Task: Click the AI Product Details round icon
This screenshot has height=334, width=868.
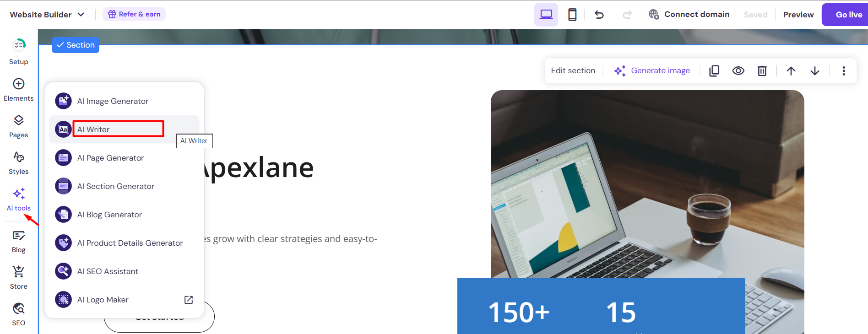Action: [x=63, y=243]
